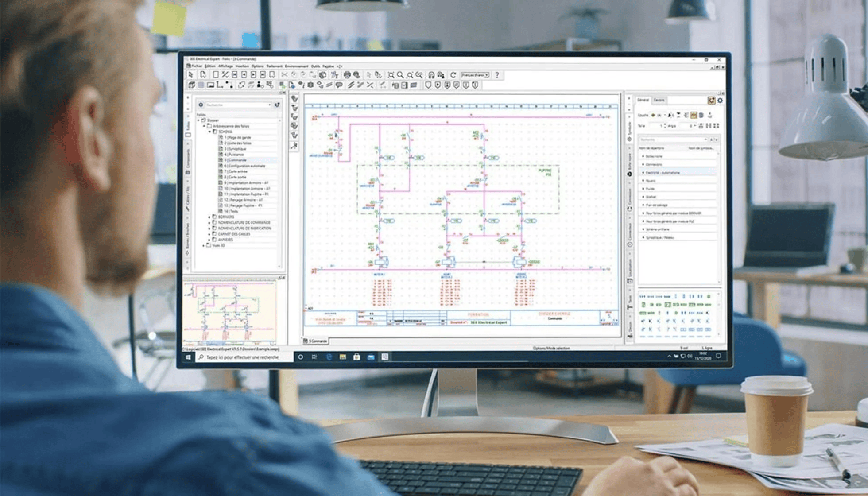Click the zoom magnifier icon
The image size is (868, 496).
click(400, 75)
